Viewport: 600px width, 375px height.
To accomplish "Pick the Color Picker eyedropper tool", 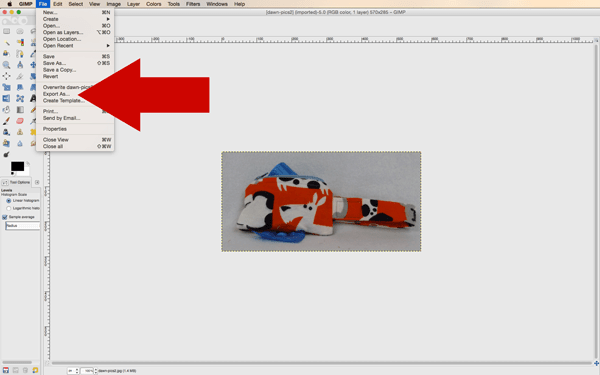I will [x=33, y=54].
